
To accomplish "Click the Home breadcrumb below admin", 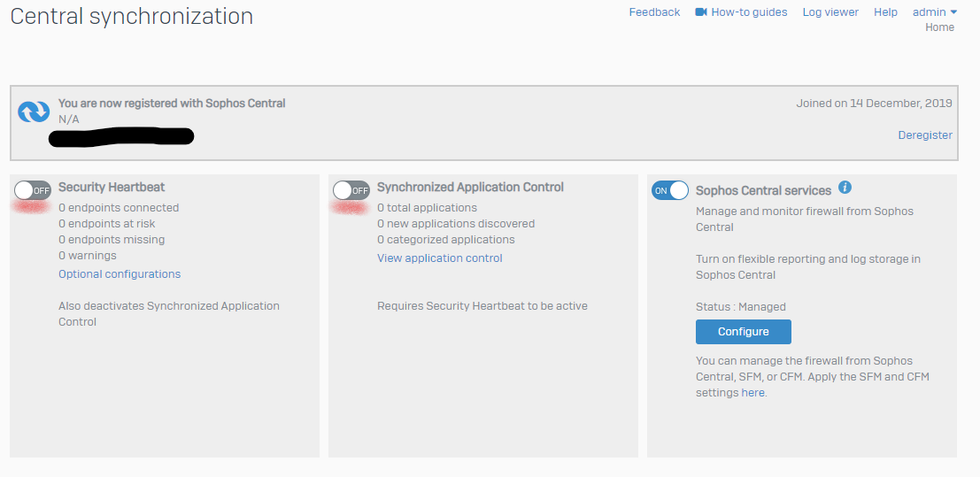I will pos(939,27).
